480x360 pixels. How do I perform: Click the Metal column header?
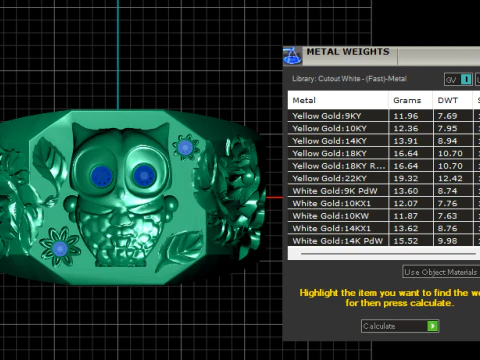click(338, 100)
